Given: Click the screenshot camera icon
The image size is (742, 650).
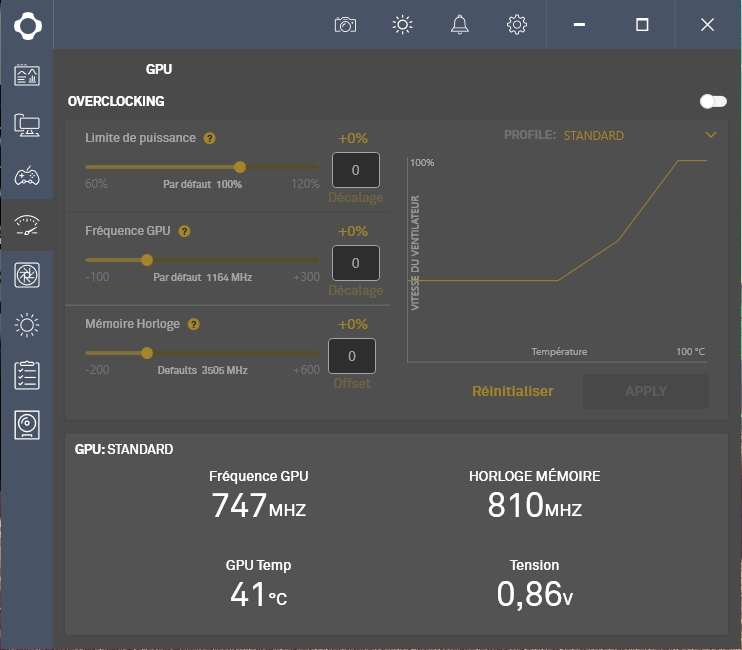Looking at the screenshot, I should [345, 25].
